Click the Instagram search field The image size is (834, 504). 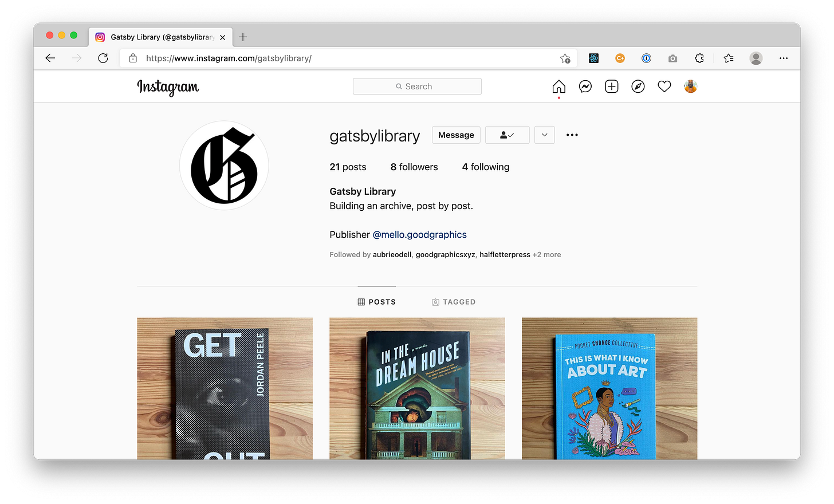[417, 86]
